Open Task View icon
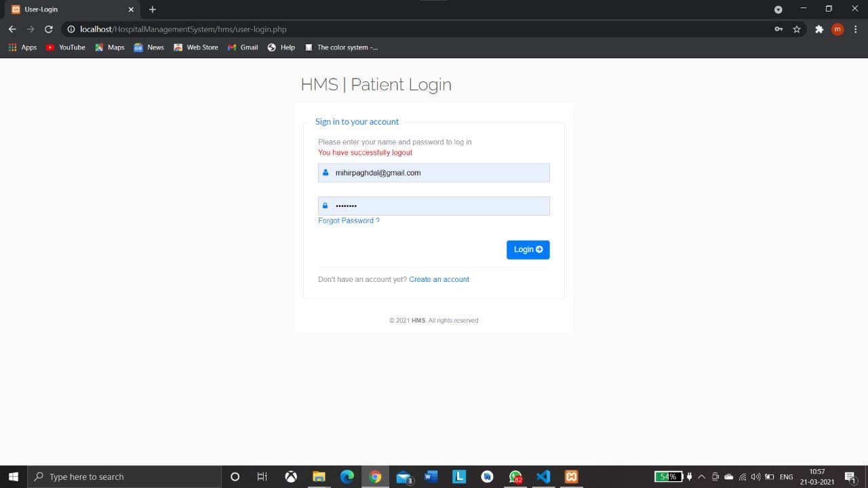 tap(262, 476)
